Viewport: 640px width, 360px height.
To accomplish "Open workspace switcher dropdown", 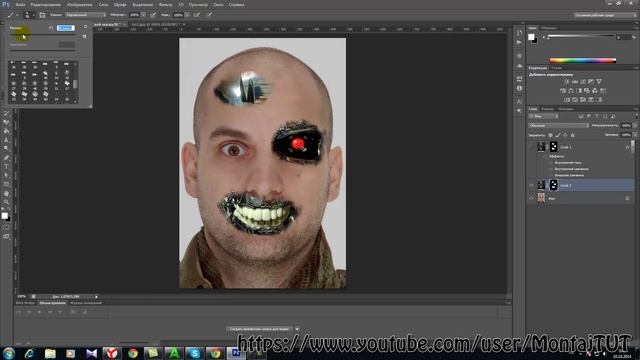I will coord(605,15).
